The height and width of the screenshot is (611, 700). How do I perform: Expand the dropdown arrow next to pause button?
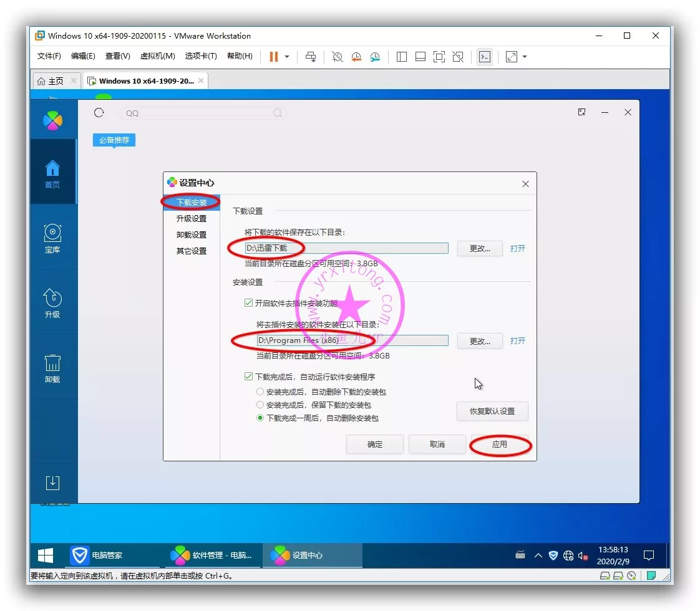(287, 57)
